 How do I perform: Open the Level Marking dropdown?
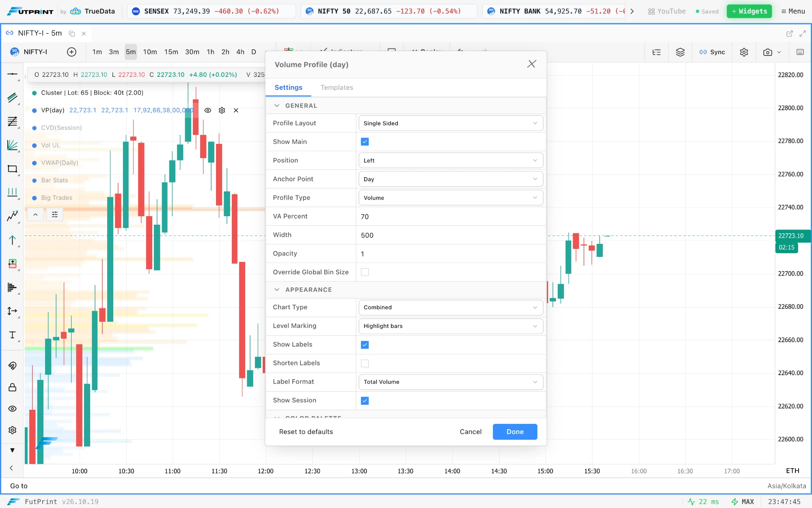tap(451, 326)
